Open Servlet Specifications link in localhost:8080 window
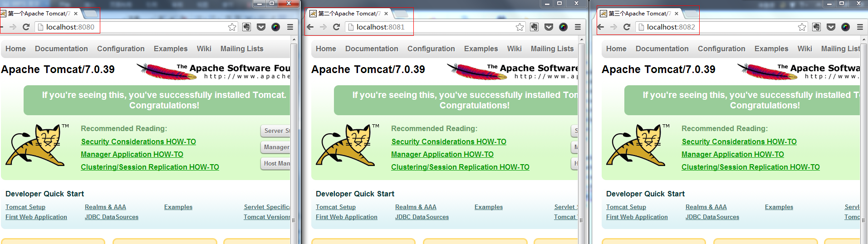This screenshot has height=244, width=868. click(x=267, y=207)
